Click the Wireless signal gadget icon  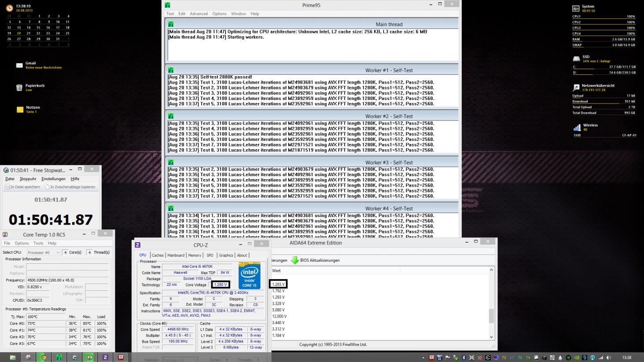(x=577, y=127)
